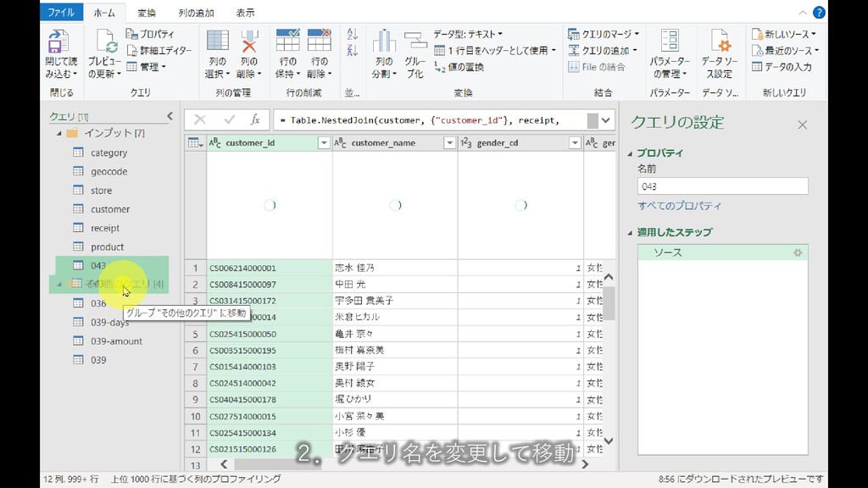Open Properties (プロパティ) in the ribbon
868x488 pixels.
(x=150, y=34)
